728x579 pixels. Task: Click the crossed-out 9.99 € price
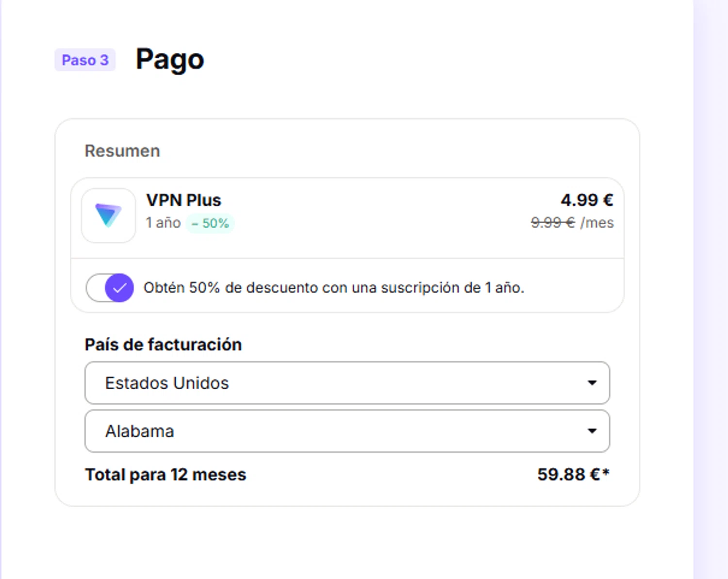point(552,222)
